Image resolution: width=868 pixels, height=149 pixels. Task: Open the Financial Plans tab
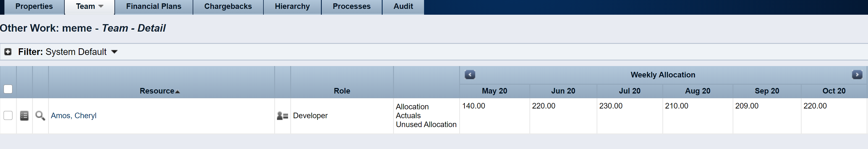pyautogui.click(x=154, y=6)
